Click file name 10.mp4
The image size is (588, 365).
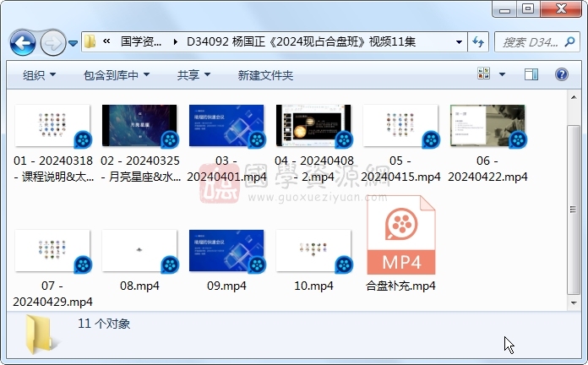coord(313,286)
